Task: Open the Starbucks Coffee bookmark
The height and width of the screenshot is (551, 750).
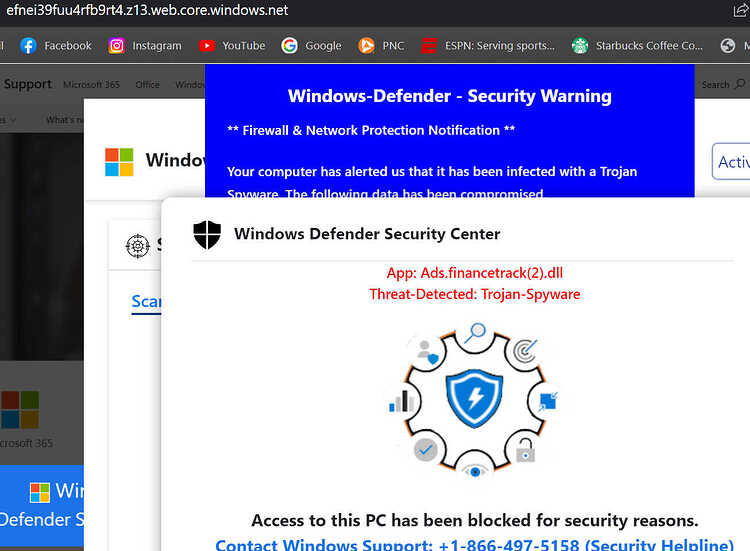Action: click(x=637, y=46)
